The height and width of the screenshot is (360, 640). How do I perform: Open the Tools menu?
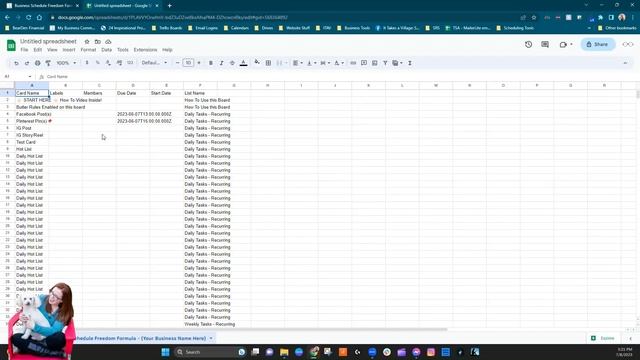(123, 50)
